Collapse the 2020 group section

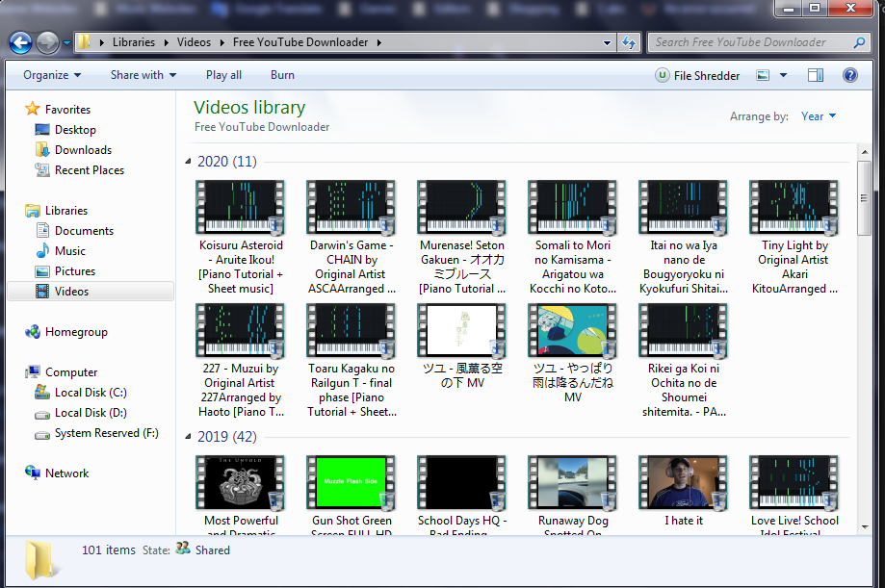tap(188, 162)
